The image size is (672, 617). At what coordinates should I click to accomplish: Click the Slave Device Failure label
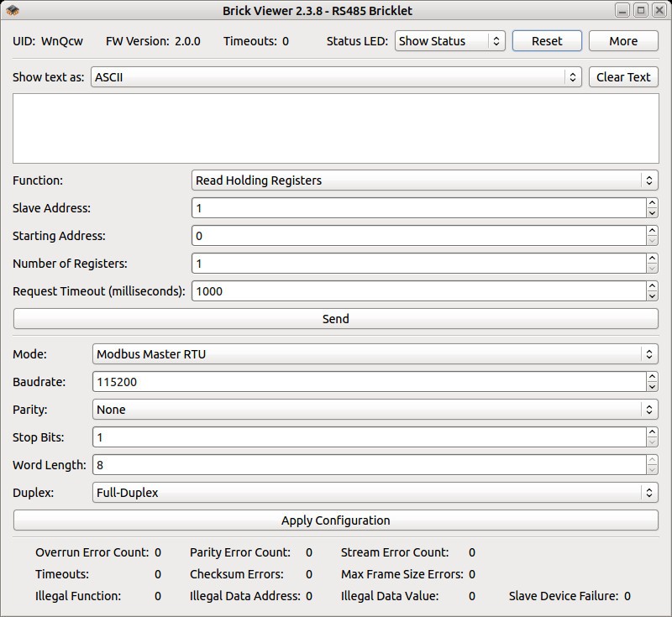point(564,596)
